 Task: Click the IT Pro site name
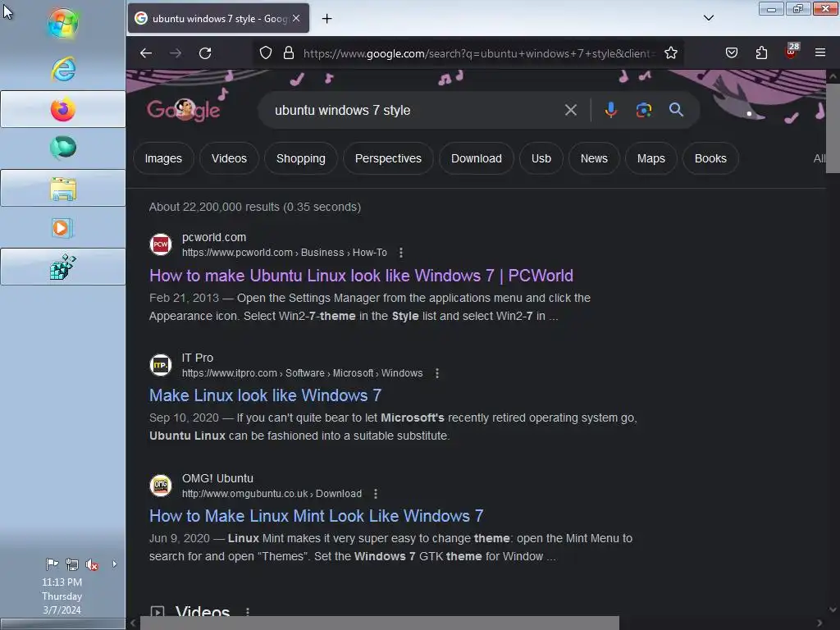click(197, 358)
